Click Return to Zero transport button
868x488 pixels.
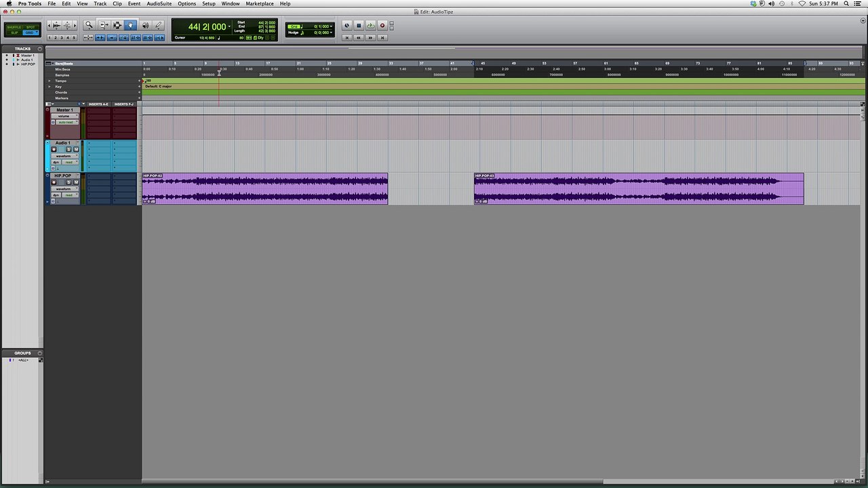tap(347, 38)
